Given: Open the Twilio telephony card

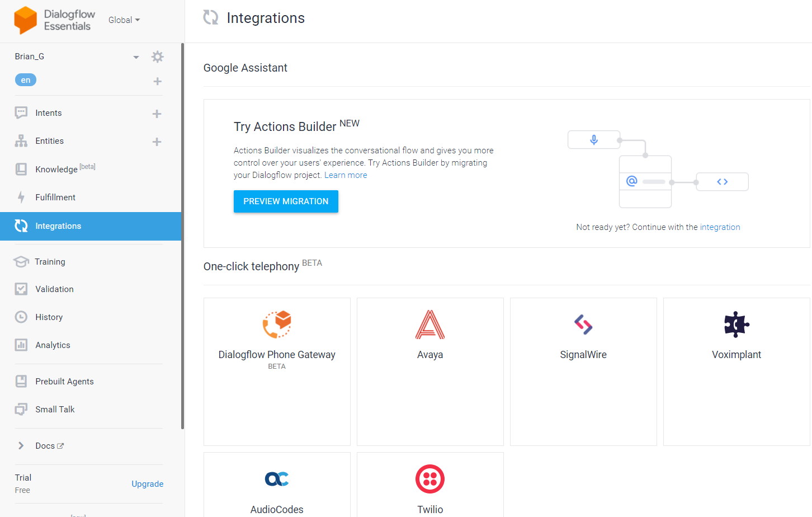Looking at the screenshot, I should pos(430,485).
